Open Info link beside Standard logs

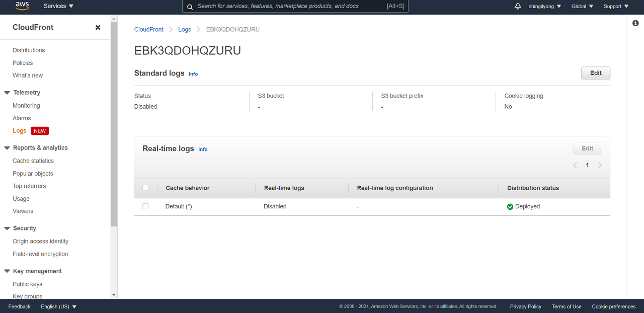pos(193,74)
